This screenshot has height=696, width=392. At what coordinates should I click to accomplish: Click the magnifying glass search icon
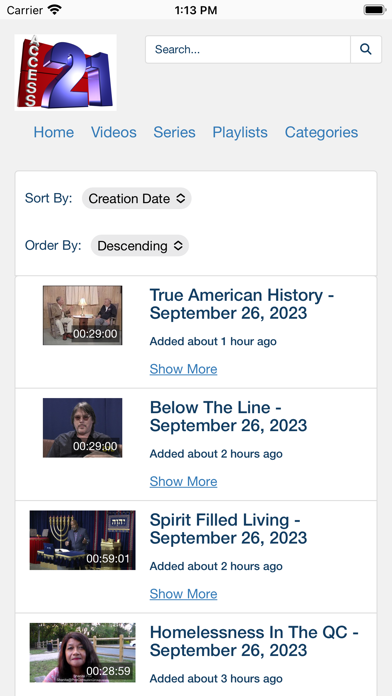coord(366,49)
